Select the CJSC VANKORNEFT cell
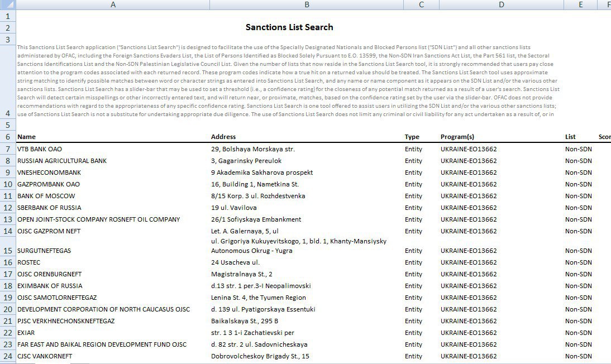611x364 pixels. click(113, 356)
